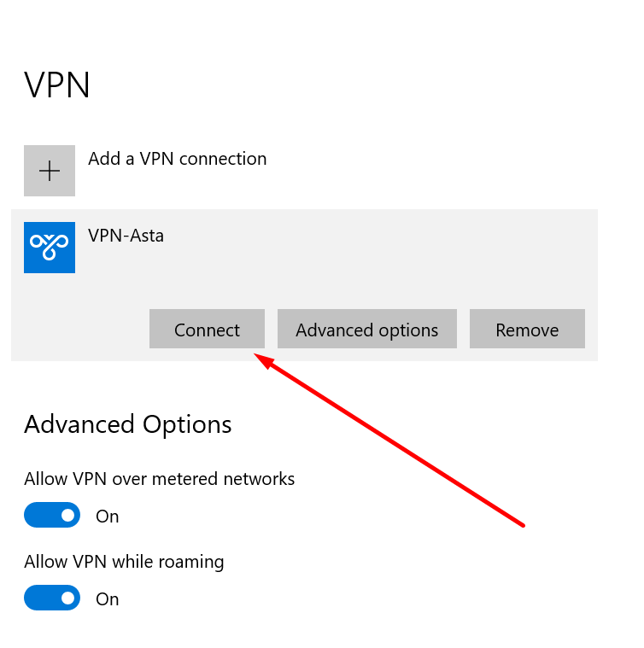Remove the VPN-Asta connection
644x648 pixels.
click(527, 330)
